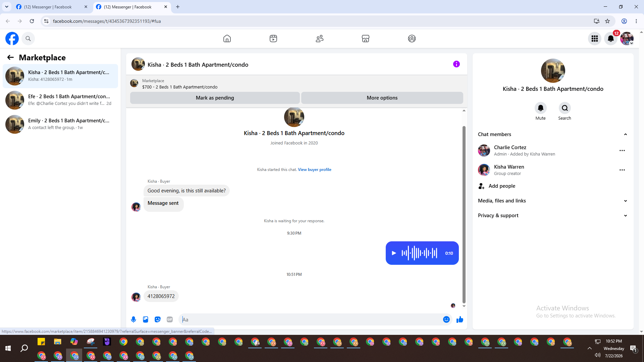Play the 0:10 voice message
Screen dimensions: 644x362
pos(394,253)
